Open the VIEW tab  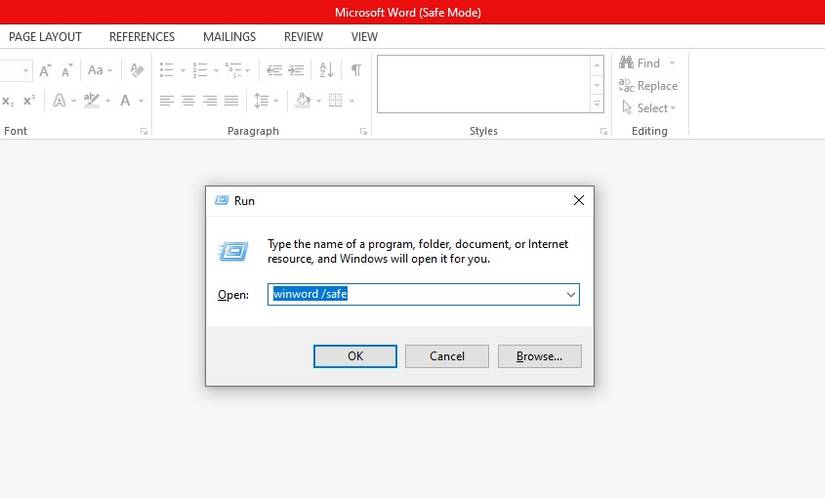(365, 37)
